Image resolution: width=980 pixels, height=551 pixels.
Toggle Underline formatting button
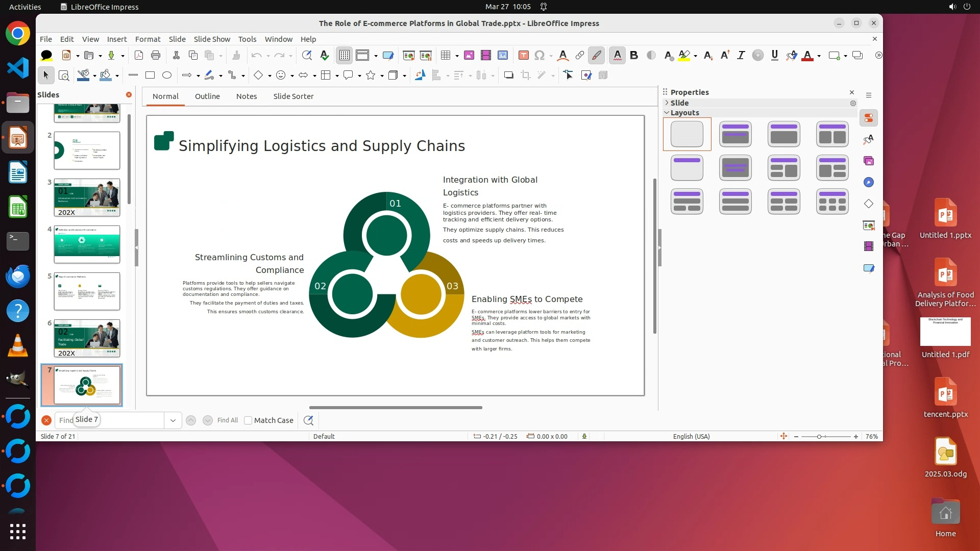(x=775, y=55)
